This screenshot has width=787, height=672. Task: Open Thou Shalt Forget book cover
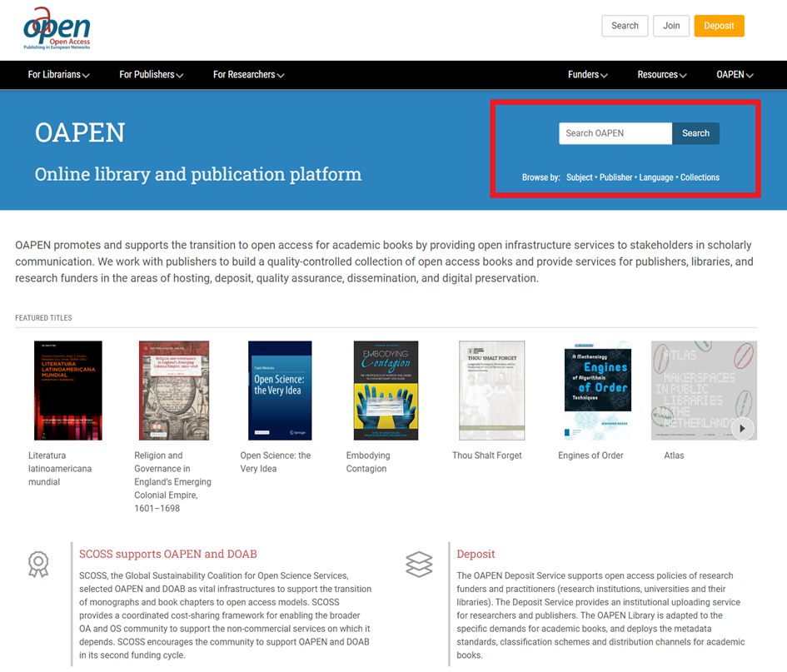pyautogui.click(x=491, y=391)
